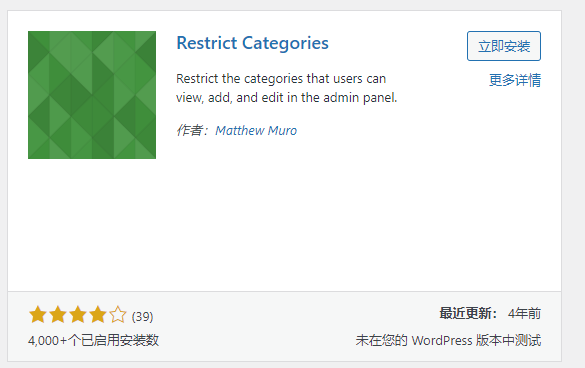Click the green Restrict Categories plugin thumbnail
The height and width of the screenshot is (368, 585).
coord(92,95)
